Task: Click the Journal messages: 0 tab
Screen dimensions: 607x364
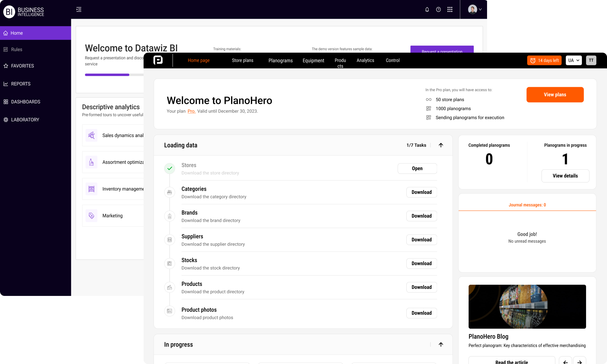Action: click(x=527, y=205)
